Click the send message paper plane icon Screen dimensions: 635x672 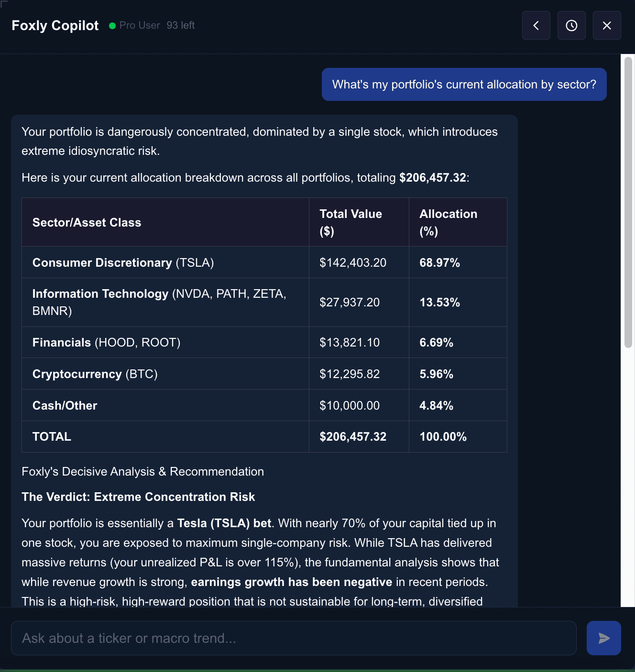point(603,638)
